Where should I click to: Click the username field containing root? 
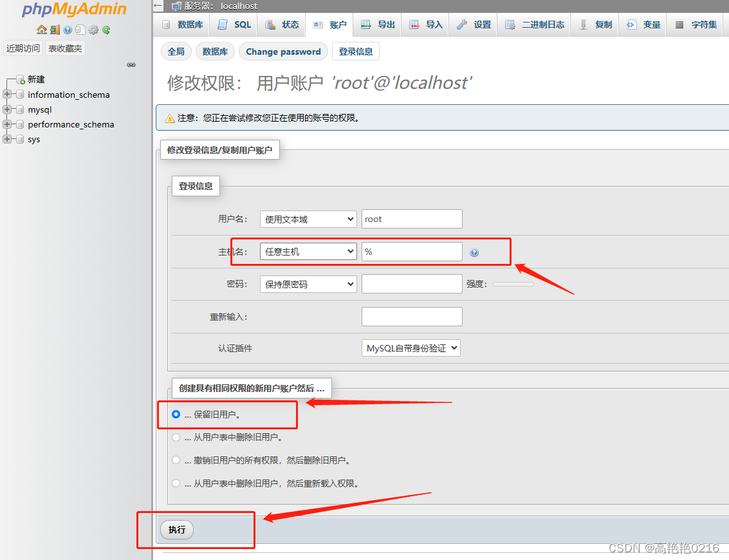coord(412,219)
